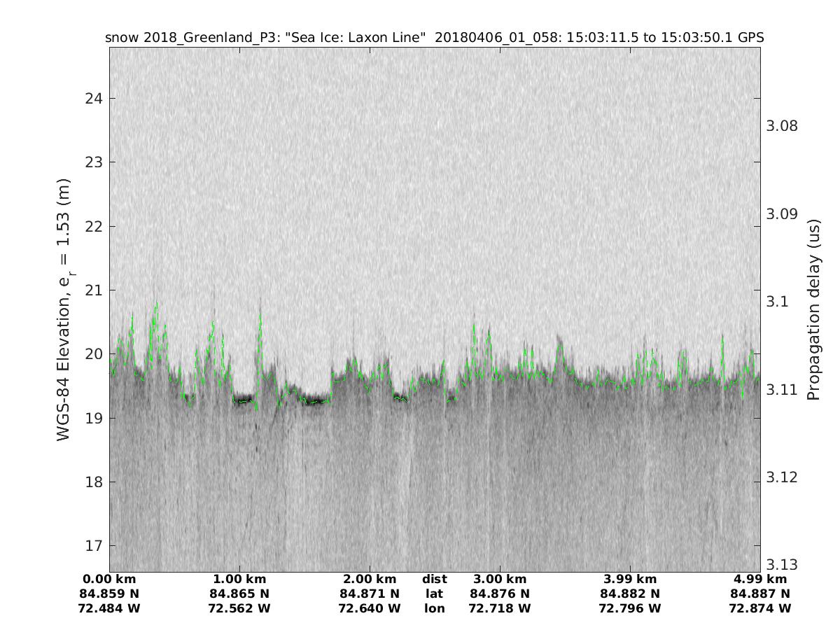Image resolution: width=840 pixels, height=630 pixels.
Task: Click the plot title text at top
Action: (x=434, y=38)
